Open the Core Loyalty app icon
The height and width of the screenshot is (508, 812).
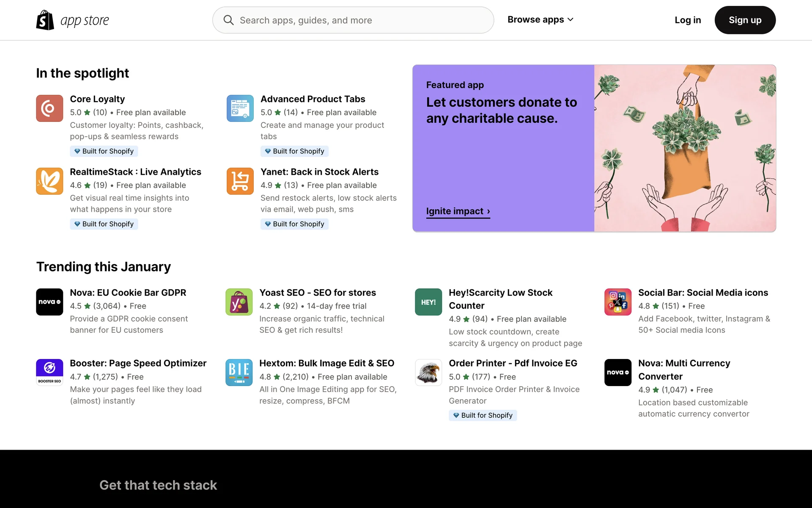[49, 108]
